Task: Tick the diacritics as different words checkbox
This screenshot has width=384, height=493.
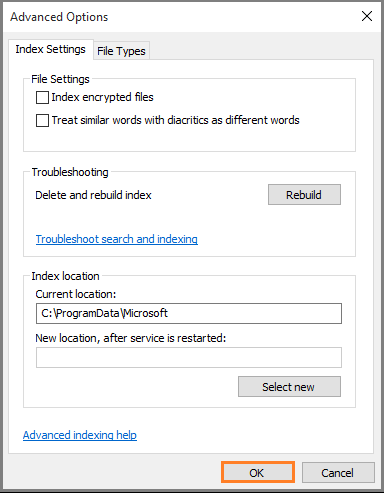Action: (x=42, y=120)
